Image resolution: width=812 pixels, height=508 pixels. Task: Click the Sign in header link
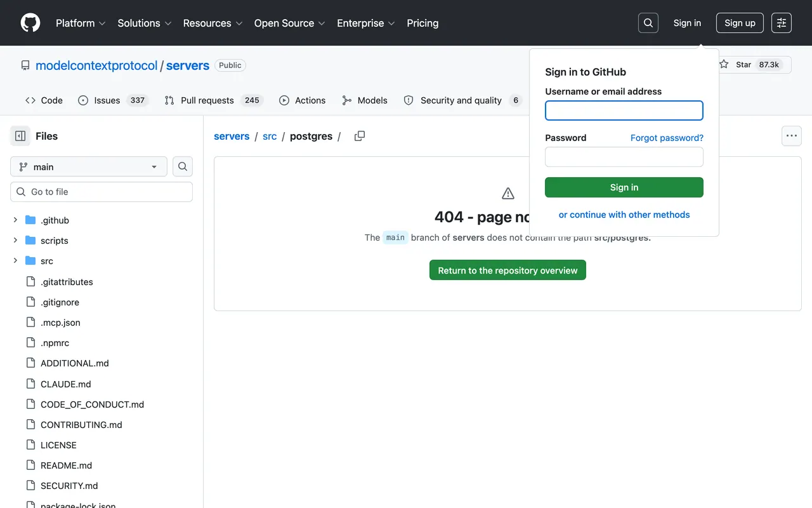[x=687, y=23]
